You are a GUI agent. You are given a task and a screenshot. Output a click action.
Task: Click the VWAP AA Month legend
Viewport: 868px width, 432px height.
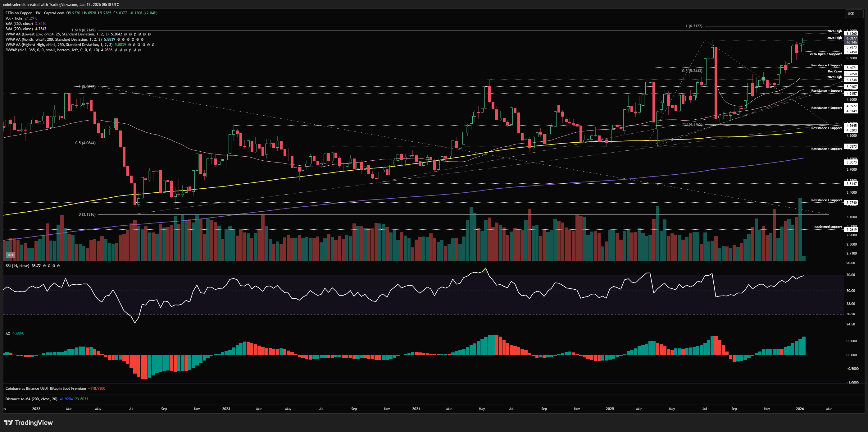pyautogui.click(x=54, y=39)
